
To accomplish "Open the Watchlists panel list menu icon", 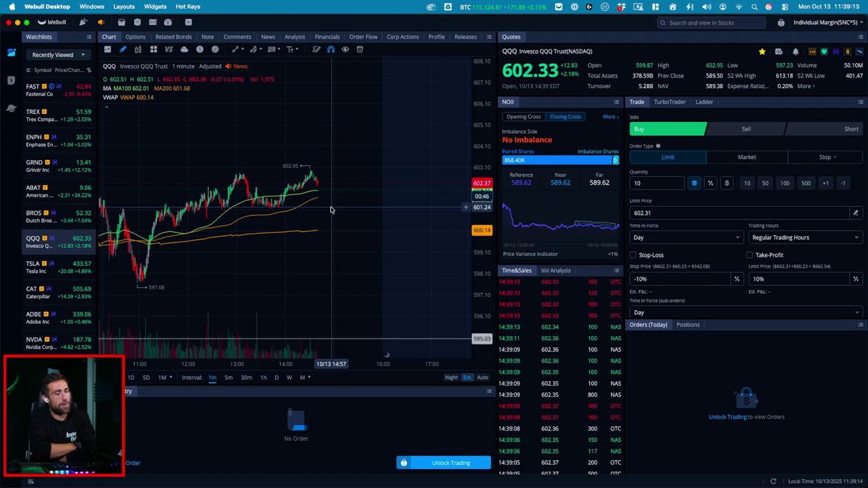I will 90,37.
